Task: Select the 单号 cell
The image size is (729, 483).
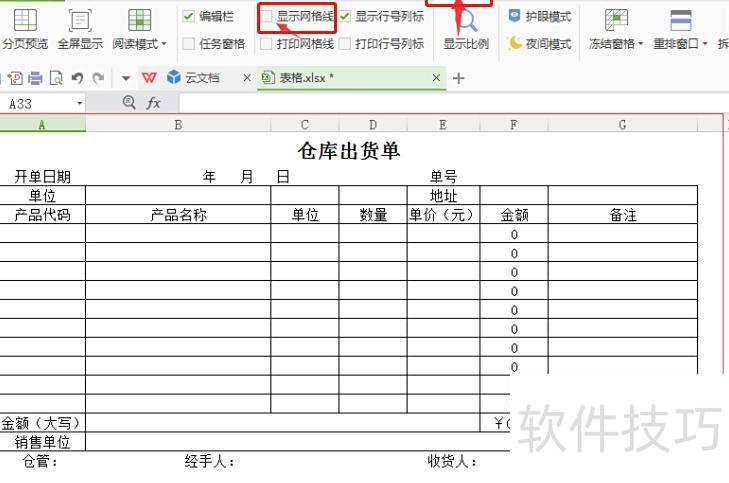Action: (443, 177)
